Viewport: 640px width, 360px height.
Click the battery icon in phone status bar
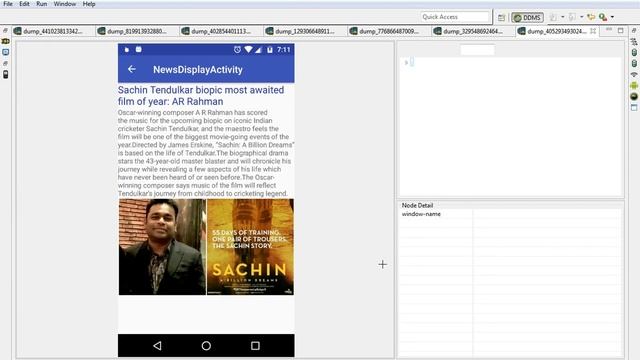tap(269, 50)
